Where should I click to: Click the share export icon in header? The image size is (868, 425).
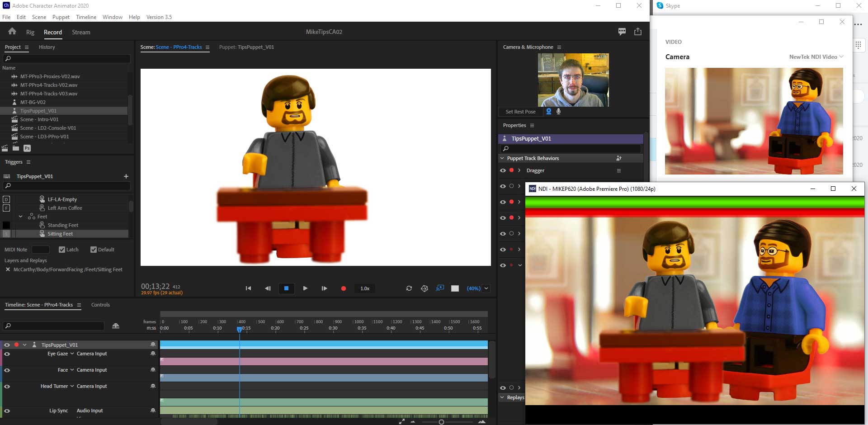(638, 32)
